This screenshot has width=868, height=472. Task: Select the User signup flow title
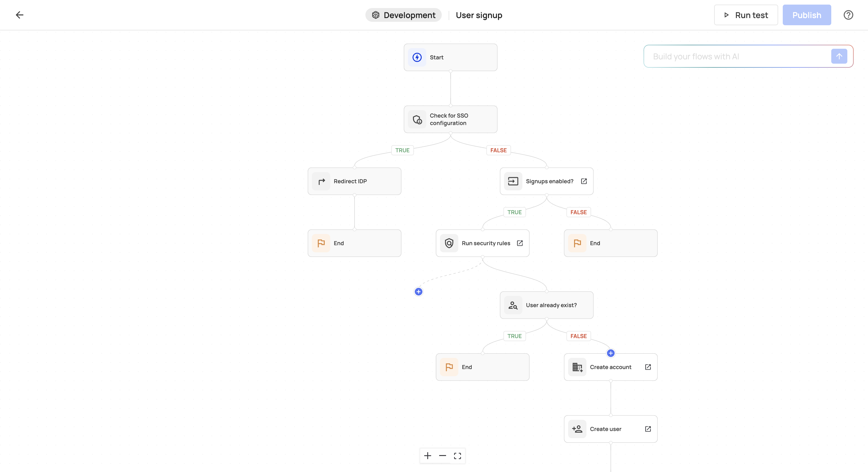479,15
